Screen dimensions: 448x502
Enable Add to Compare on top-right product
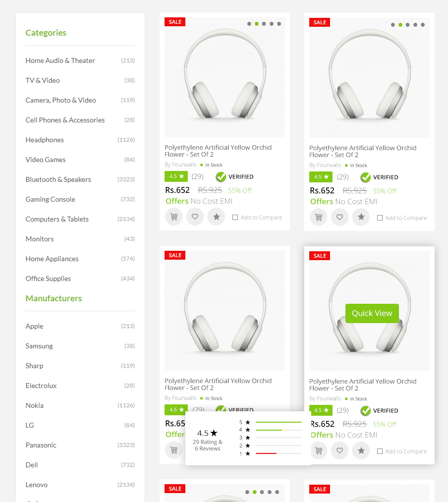click(380, 218)
